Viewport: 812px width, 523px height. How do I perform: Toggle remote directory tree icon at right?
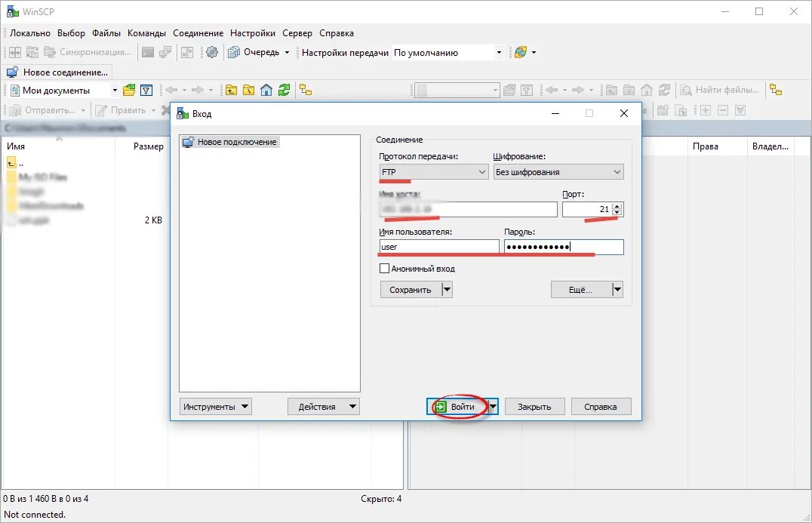[776, 90]
